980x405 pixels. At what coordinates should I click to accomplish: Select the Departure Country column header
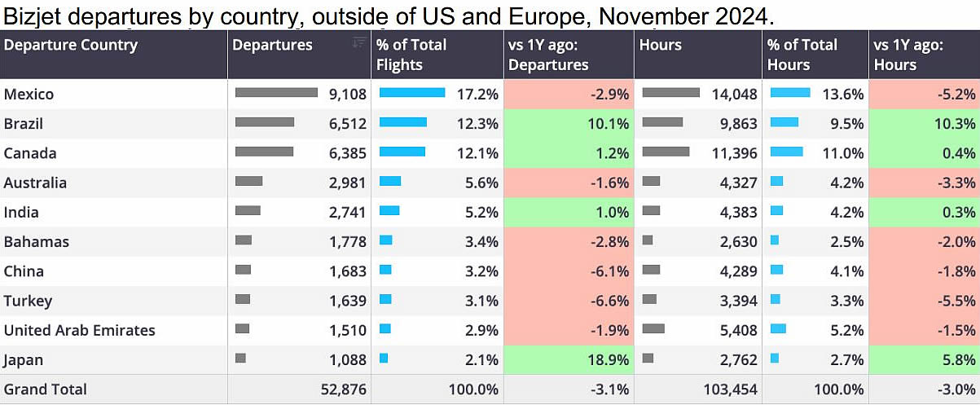(70, 46)
